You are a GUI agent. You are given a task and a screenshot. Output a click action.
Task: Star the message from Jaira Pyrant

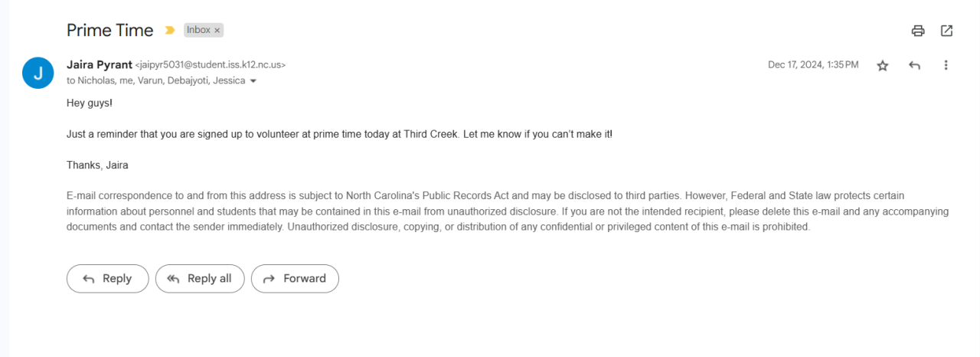(883, 66)
